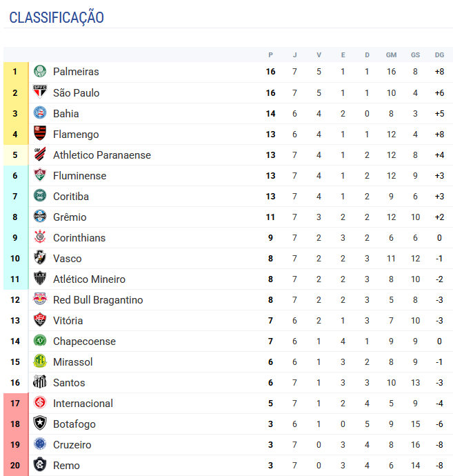Select the Grêmio team name
Screen dimensions: 453x476
(70, 217)
